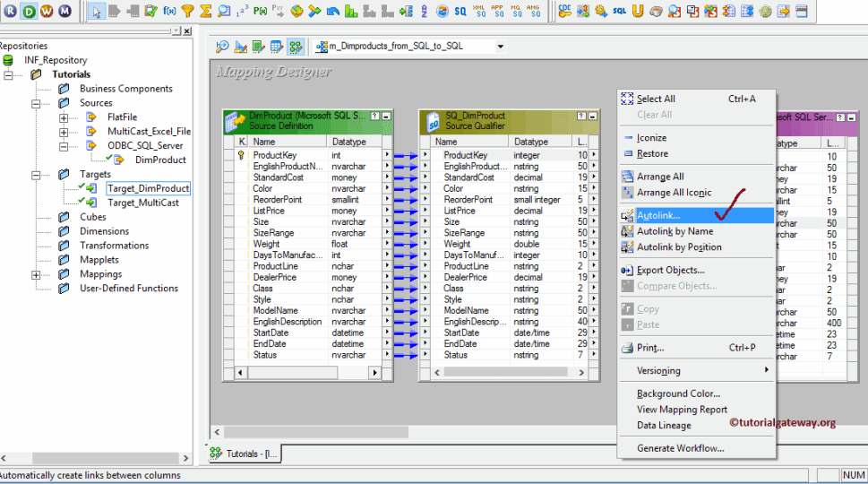Image resolution: width=868 pixels, height=484 pixels.
Task: Launch Workflow Manager with the W icon
Action: pyautogui.click(x=47, y=11)
